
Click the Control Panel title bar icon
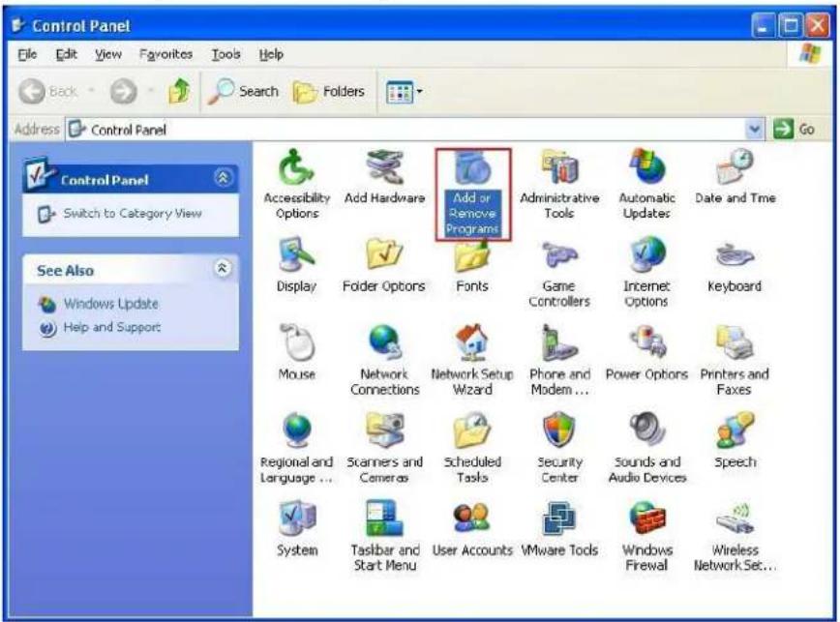click(x=18, y=25)
